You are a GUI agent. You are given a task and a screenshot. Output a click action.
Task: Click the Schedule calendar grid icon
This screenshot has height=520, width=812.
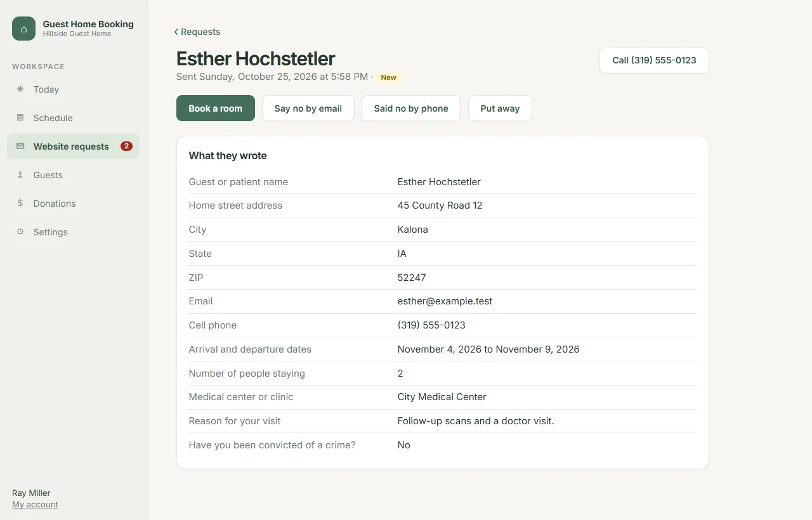pyautogui.click(x=20, y=118)
